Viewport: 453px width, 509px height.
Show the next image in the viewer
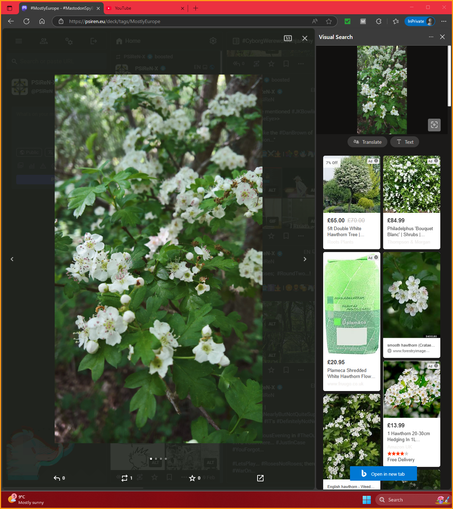pyautogui.click(x=305, y=259)
